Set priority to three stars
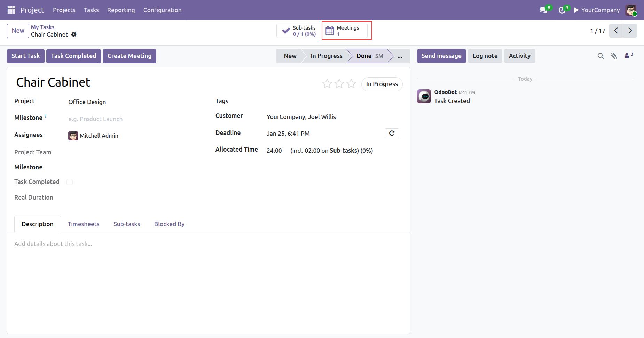The image size is (644, 338). [351, 84]
